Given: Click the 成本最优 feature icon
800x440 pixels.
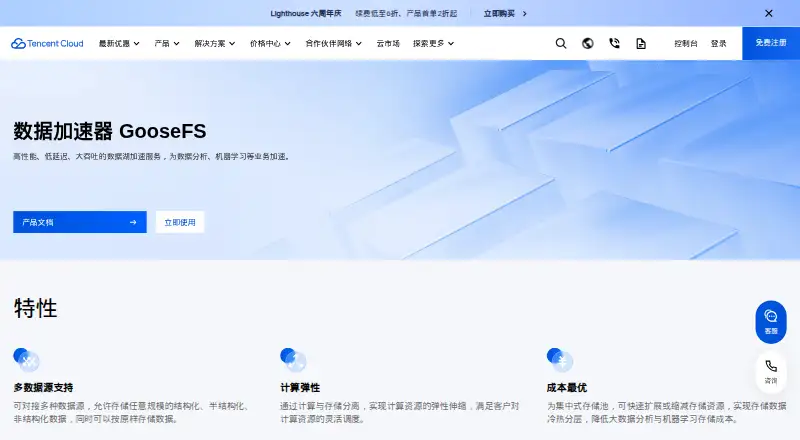Looking at the screenshot, I should 560,360.
